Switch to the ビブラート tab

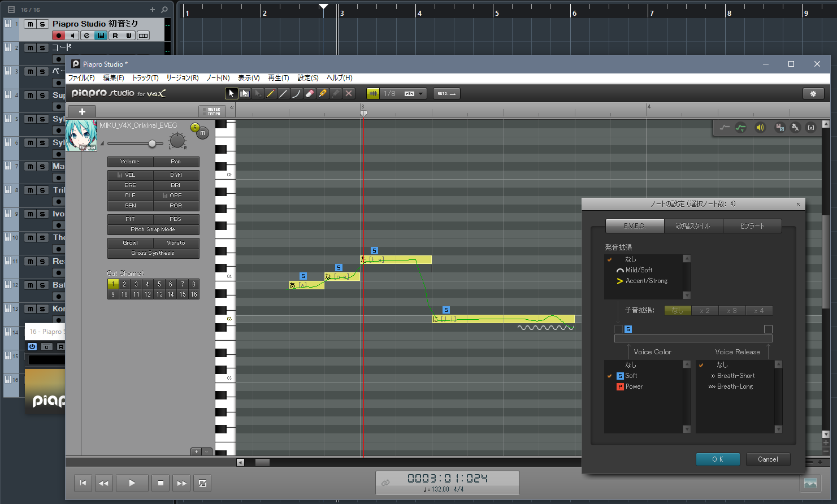tap(752, 226)
